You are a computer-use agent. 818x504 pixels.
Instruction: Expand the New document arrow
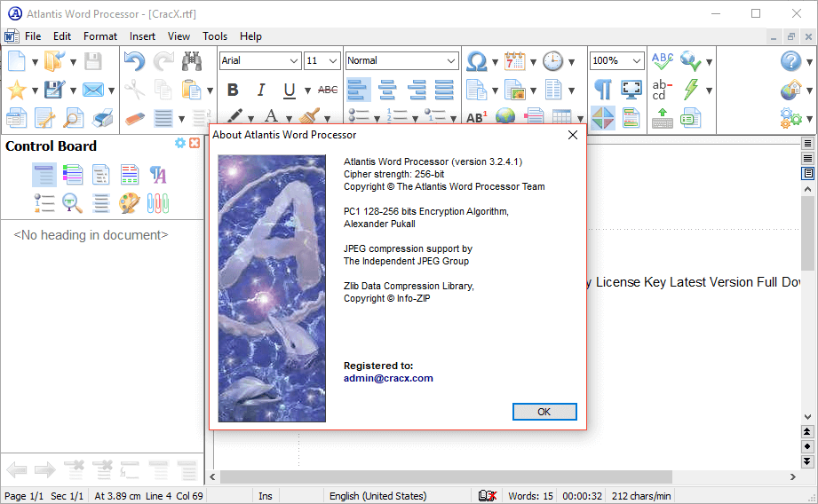point(35,62)
